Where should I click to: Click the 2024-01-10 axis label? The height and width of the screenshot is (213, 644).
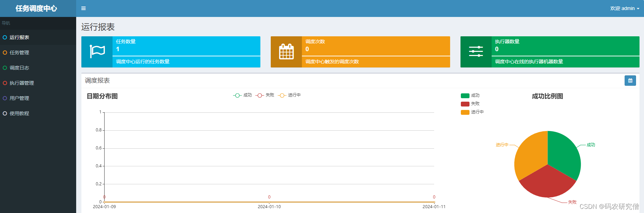269,207
